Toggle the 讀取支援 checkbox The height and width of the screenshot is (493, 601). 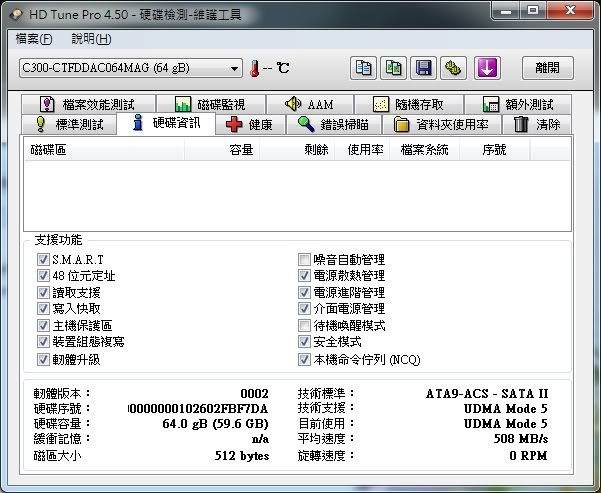coord(43,293)
